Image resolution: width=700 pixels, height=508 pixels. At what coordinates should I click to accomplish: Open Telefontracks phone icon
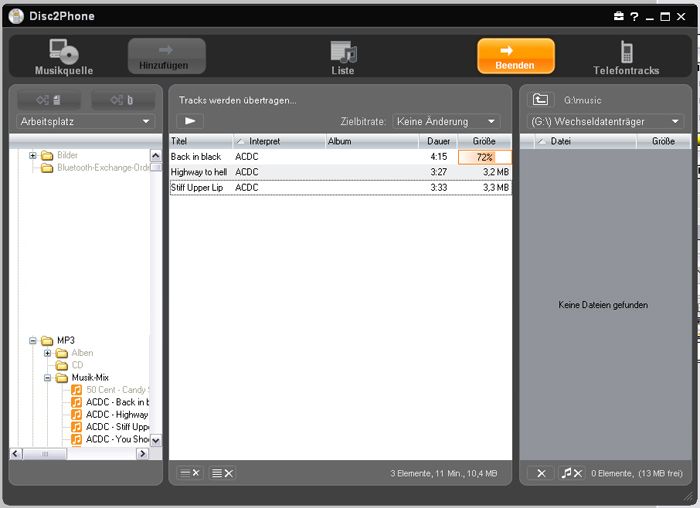point(626,58)
